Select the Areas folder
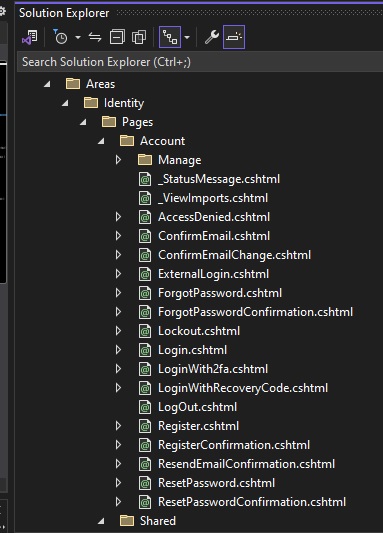 point(100,84)
